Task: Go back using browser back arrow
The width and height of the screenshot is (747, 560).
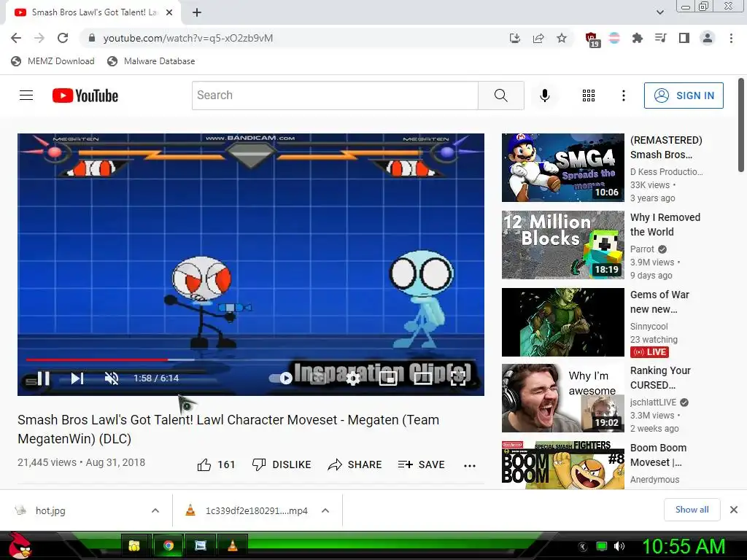Action: (x=16, y=38)
